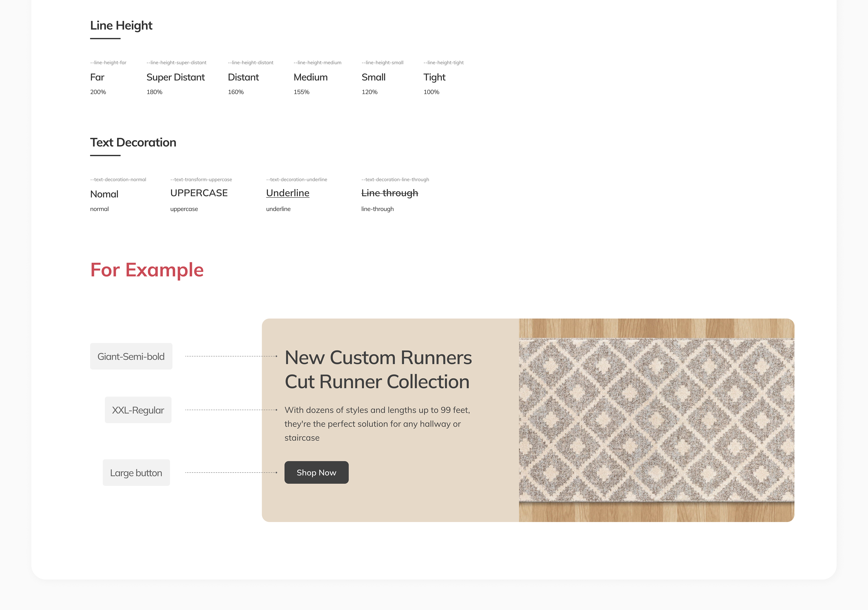Click the Far line height sample
Image resolution: width=868 pixels, height=610 pixels.
97,78
